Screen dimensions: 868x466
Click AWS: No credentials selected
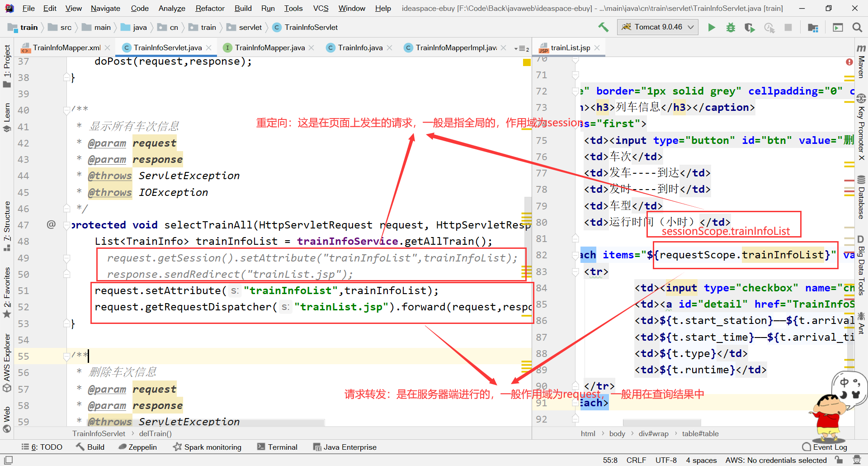pos(776,460)
